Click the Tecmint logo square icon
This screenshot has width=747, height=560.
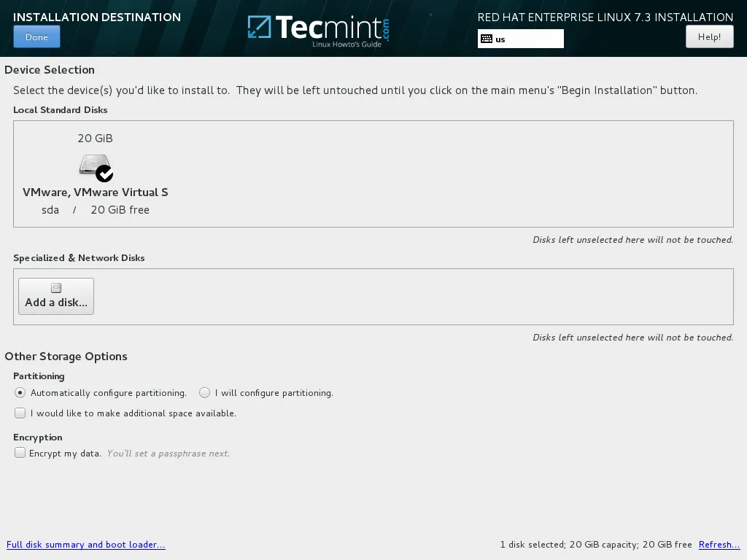coord(259,28)
